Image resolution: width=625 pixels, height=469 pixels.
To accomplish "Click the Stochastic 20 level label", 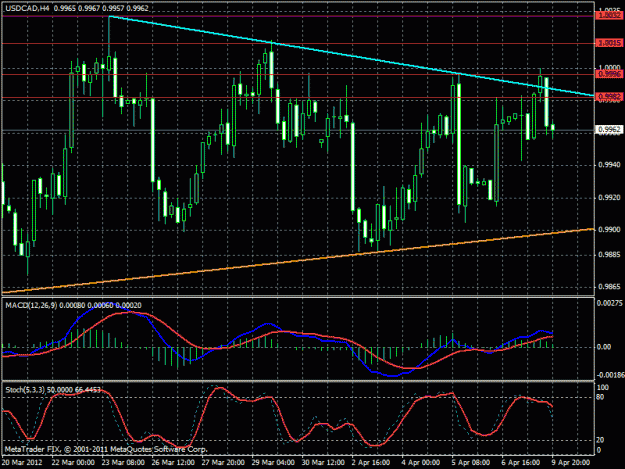I will point(601,440).
